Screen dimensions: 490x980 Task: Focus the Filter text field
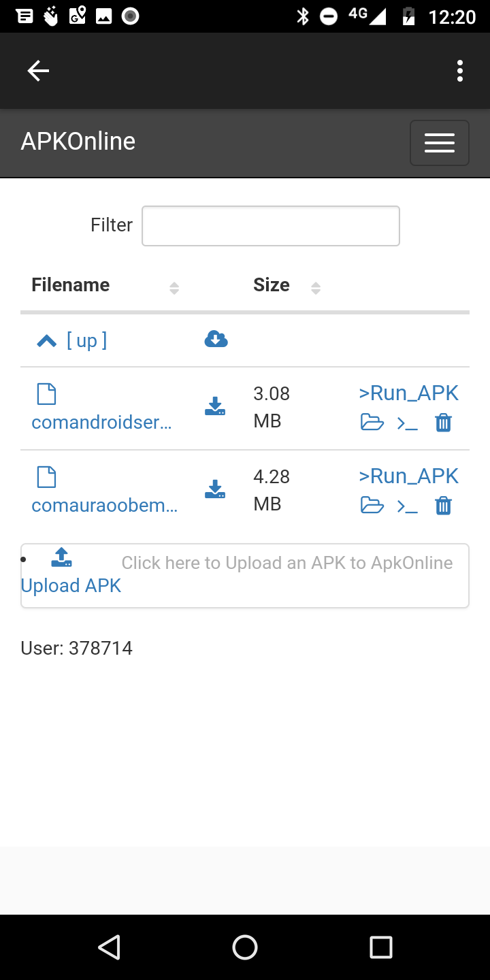271,226
